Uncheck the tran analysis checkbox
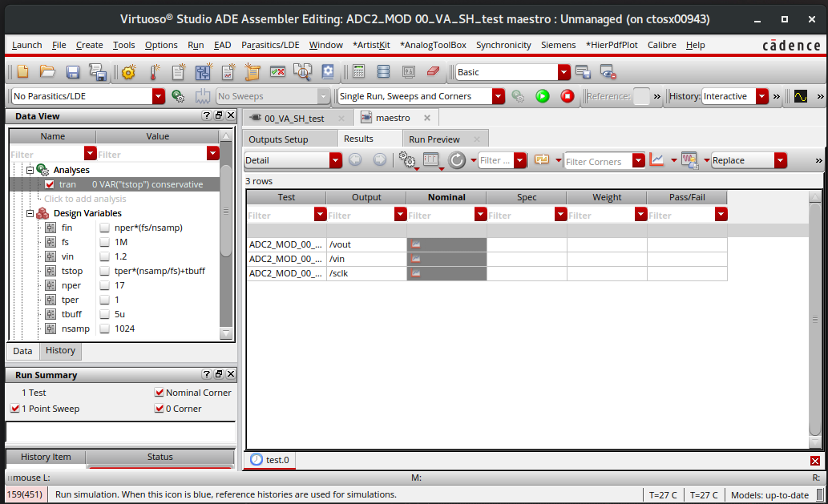 pyautogui.click(x=50, y=184)
